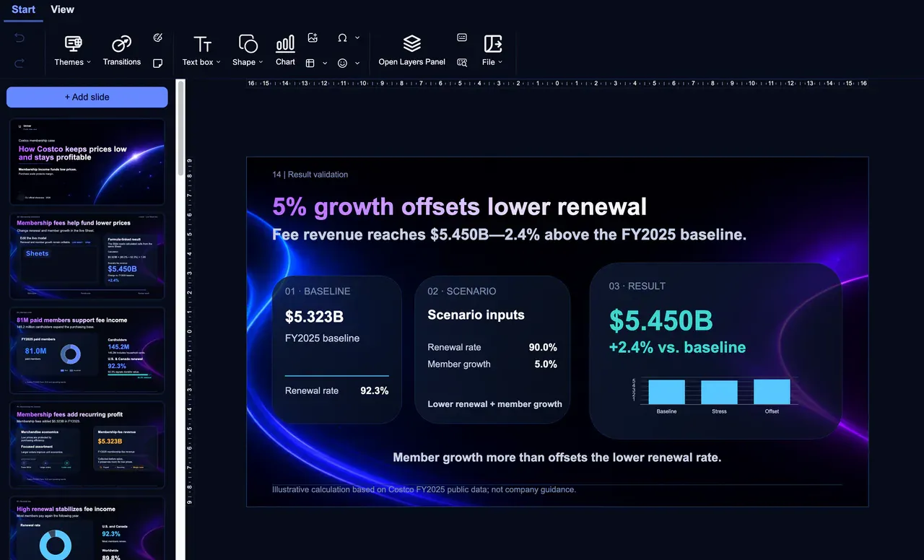The width and height of the screenshot is (924, 560).
Task: Click the Transitions label
Action: click(122, 62)
